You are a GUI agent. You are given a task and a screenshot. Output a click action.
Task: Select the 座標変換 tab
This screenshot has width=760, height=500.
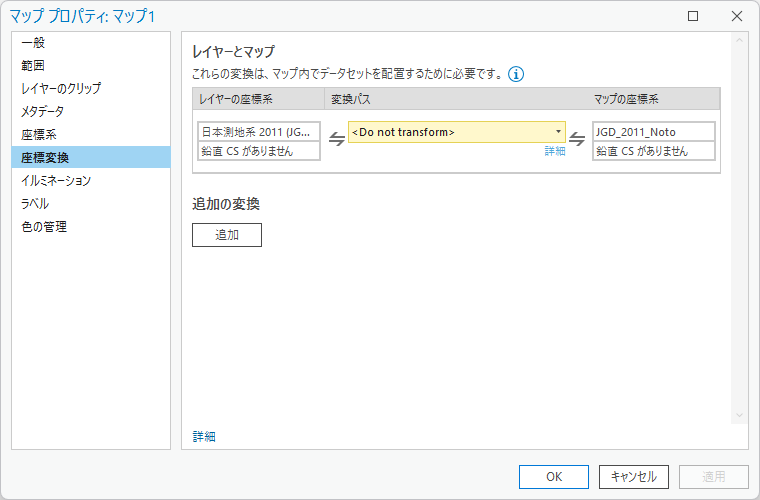point(91,157)
